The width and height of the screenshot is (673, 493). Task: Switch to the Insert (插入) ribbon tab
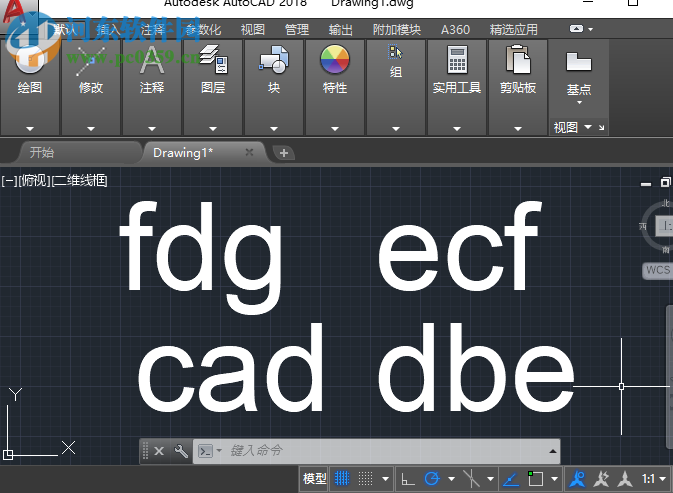[108, 30]
